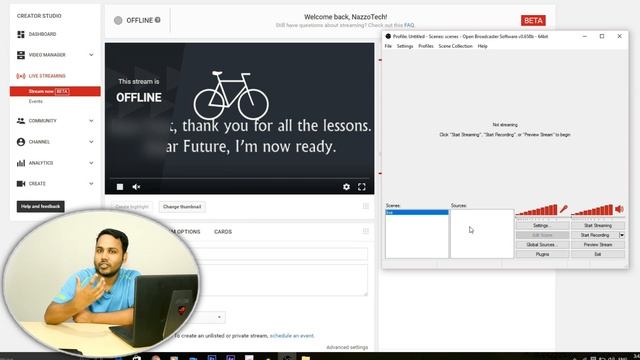Click the help icon beside OFFLINE
The image size is (640, 360).
point(158,20)
